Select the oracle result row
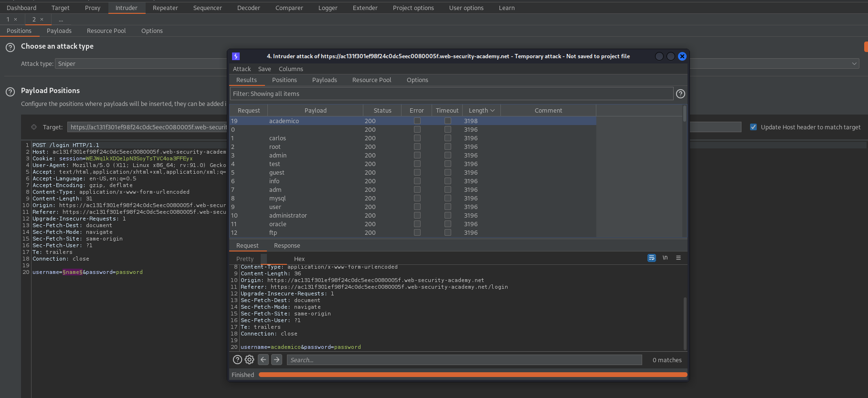This screenshot has height=398, width=868. coord(413,224)
